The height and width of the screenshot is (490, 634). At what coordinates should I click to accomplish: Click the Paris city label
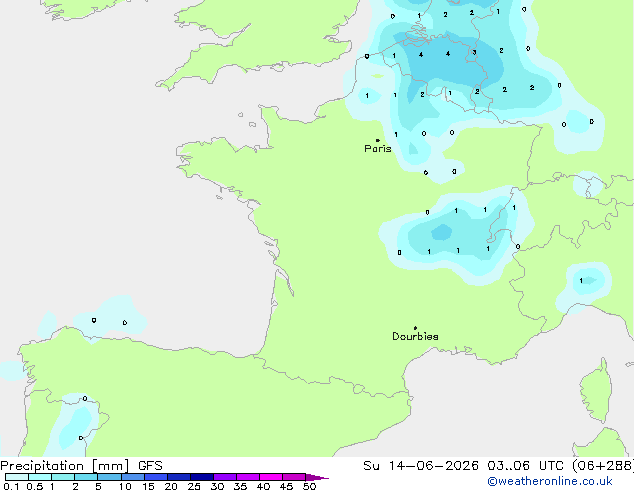tap(378, 149)
